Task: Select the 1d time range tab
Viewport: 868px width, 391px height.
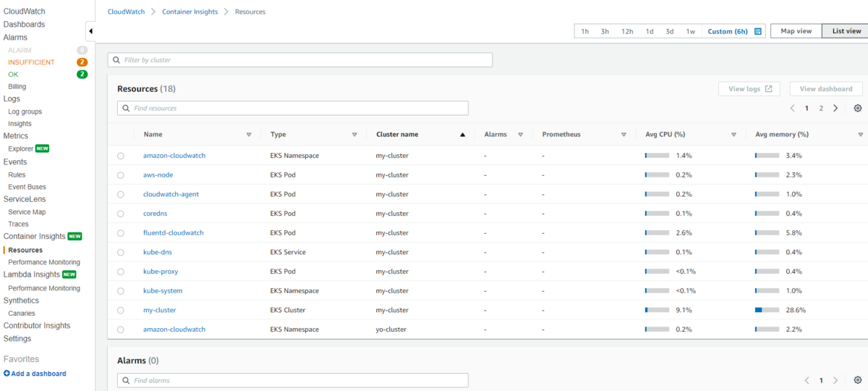Action: 650,31
